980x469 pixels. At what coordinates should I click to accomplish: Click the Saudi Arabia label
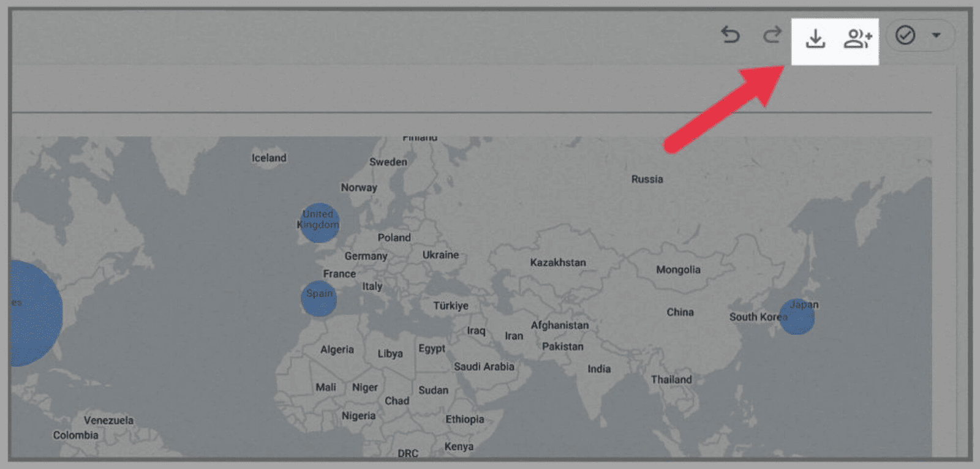coord(484,367)
